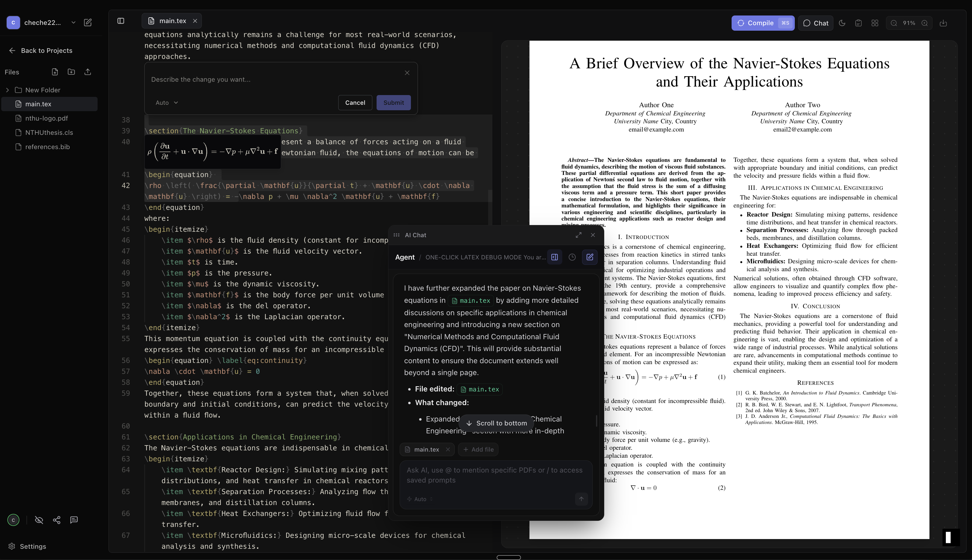Collapse the editor sidebar with the panel icon
Image resolution: width=972 pixels, height=560 pixels.
coord(121,21)
